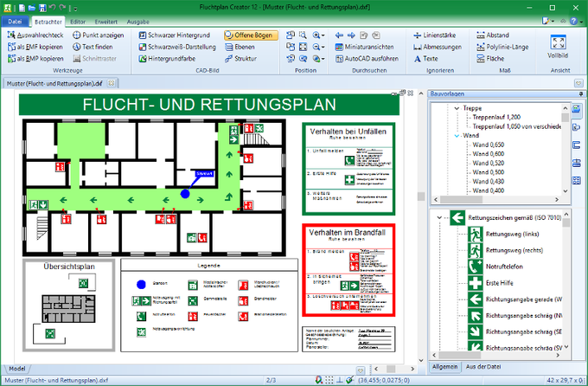588x386 pixels.
Task: Copy the drawing as BMP
Action: [x=35, y=59]
